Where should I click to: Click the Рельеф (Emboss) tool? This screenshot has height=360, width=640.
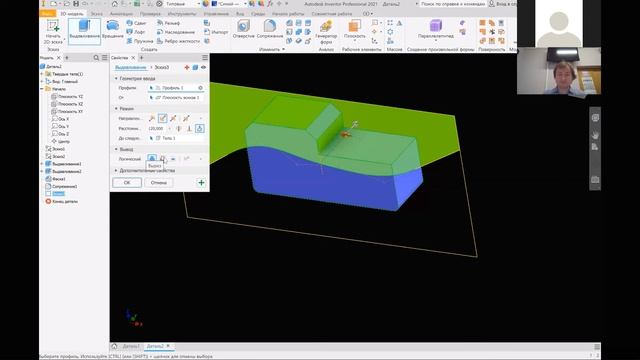(x=169, y=23)
